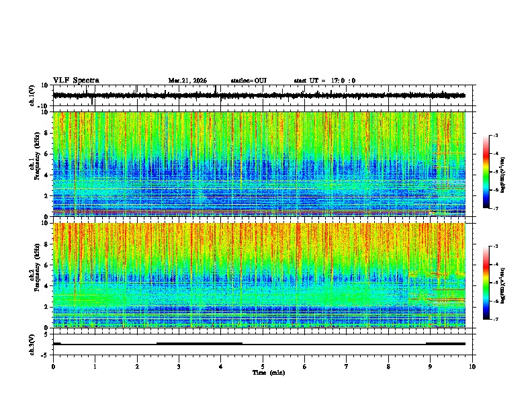Click inside the ch.1 spectrogram panel
Image resolution: width=532 pixels, height=411 pixels.
click(x=259, y=164)
